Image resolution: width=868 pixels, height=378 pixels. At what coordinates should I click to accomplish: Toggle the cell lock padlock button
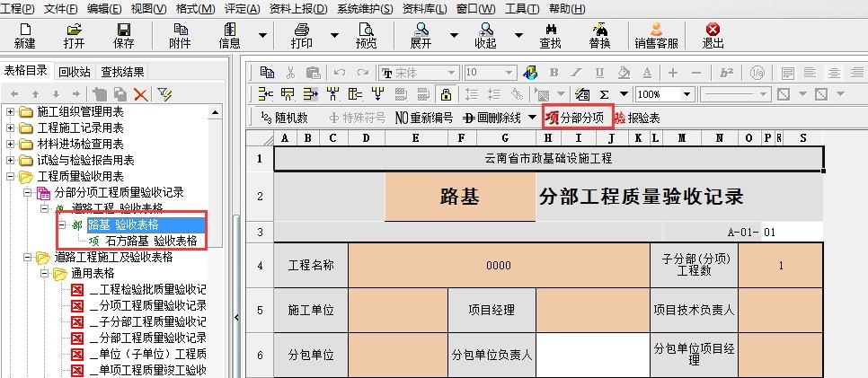click(445, 93)
